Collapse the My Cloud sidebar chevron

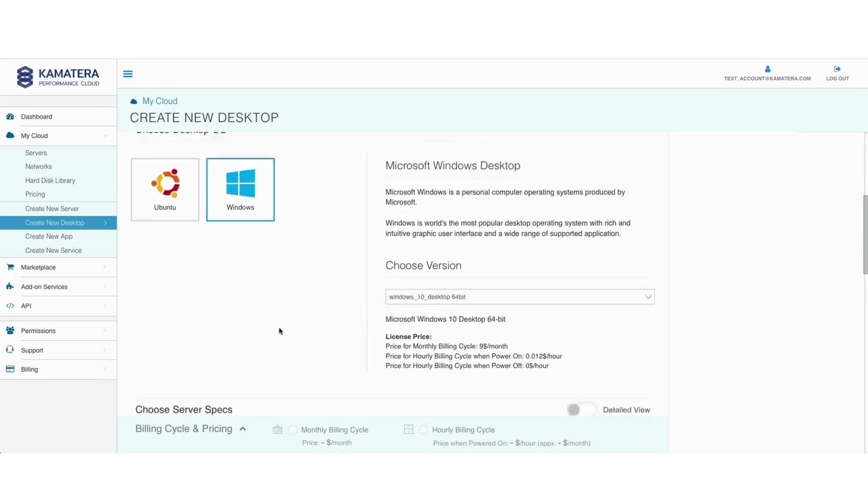pyautogui.click(x=105, y=136)
